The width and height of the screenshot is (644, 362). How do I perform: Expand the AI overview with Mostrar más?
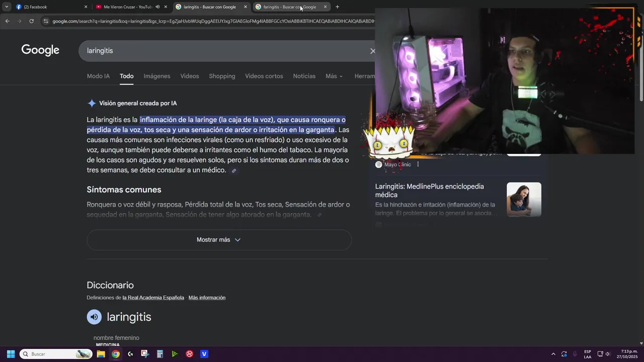(x=219, y=240)
